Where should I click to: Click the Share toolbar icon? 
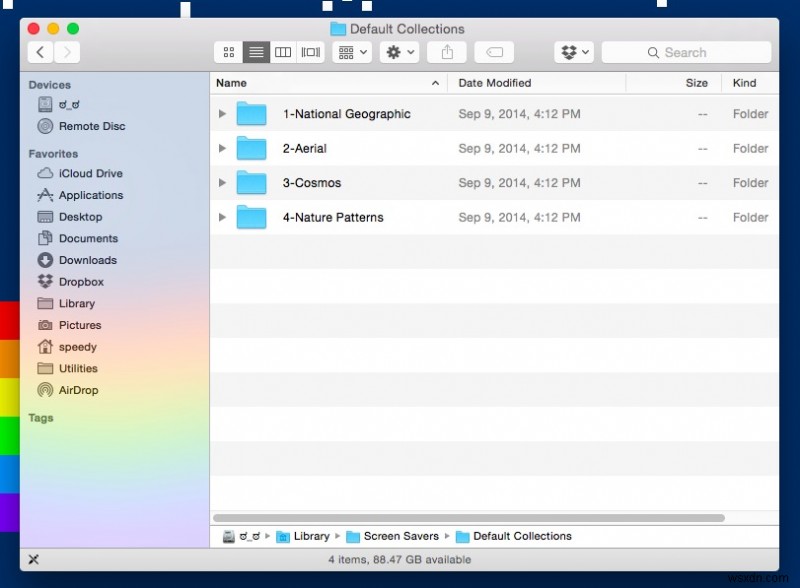446,52
